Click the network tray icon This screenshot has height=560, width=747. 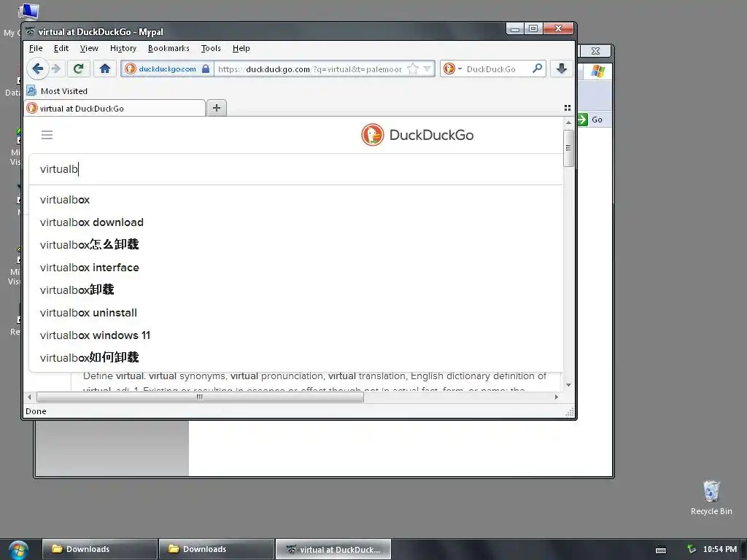[692, 549]
